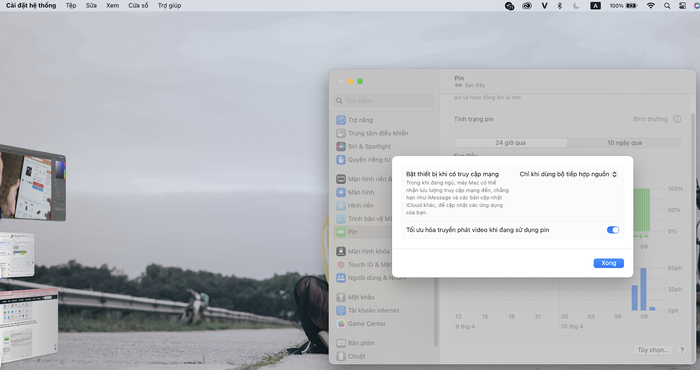Click the Xong button
700x370 pixels.
[608, 263]
